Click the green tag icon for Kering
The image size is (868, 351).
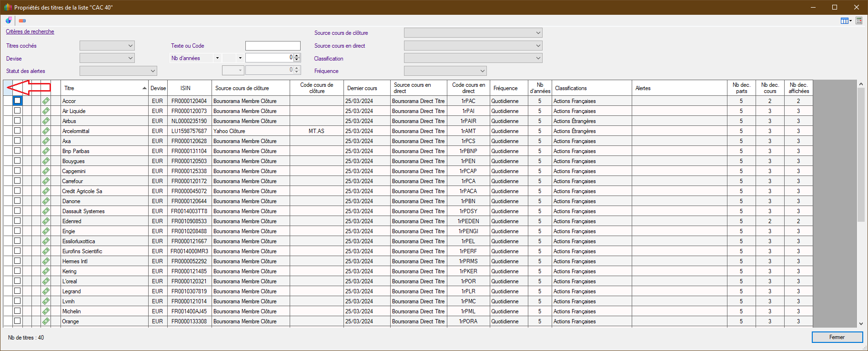pos(46,271)
